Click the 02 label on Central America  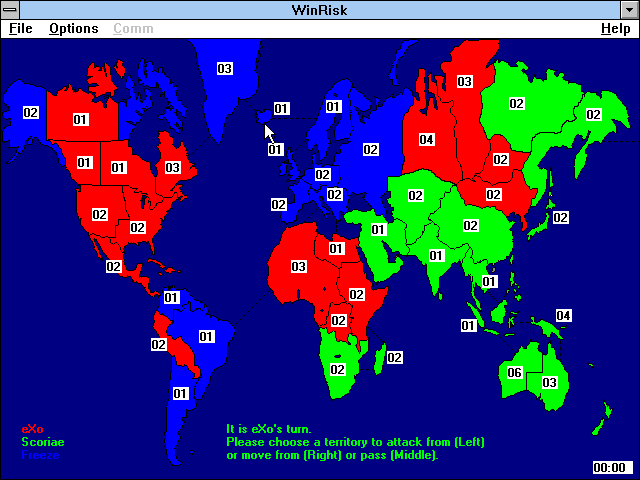[113, 267]
